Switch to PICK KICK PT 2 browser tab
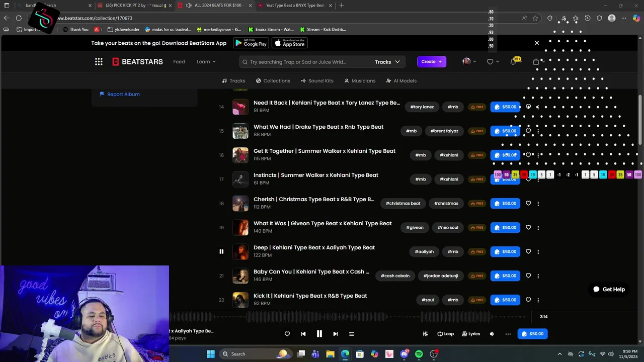 pyautogui.click(x=133, y=6)
